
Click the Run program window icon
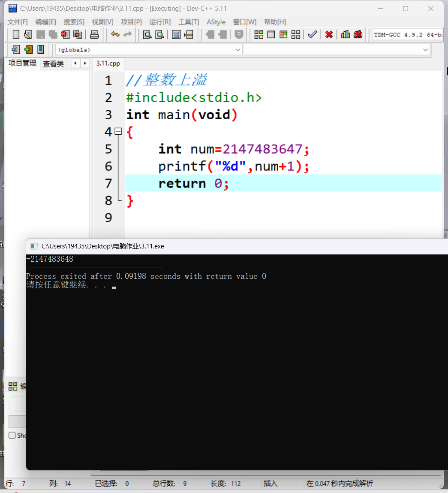[x=271, y=34]
